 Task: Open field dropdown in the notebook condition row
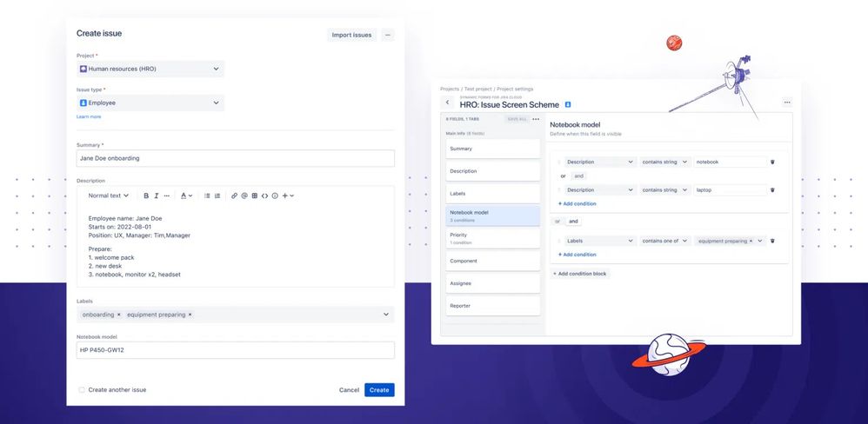pos(600,162)
